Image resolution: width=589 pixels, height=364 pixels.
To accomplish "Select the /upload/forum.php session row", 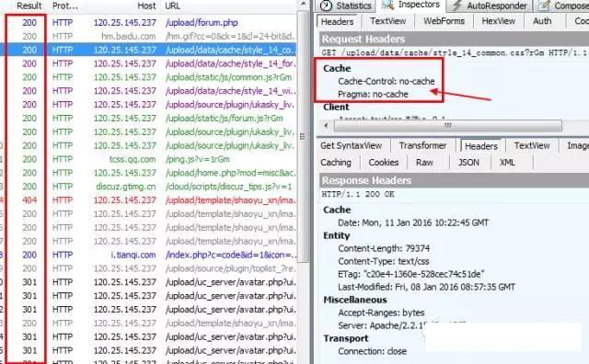I will point(149,23).
